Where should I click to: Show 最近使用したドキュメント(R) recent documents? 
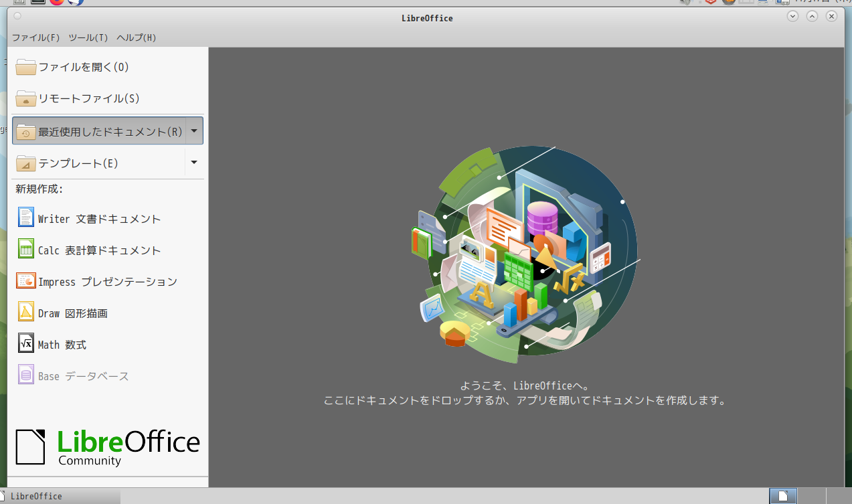pyautogui.click(x=98, y=131)
